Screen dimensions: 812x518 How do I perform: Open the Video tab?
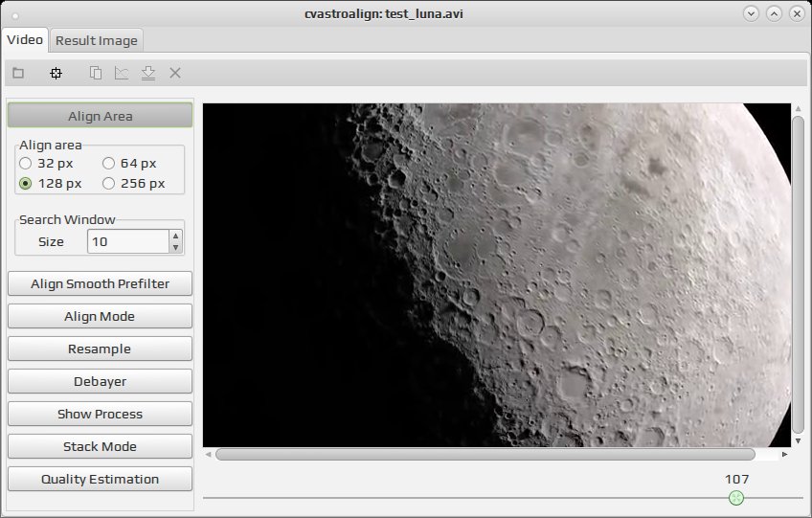click(x=25, y=40)
